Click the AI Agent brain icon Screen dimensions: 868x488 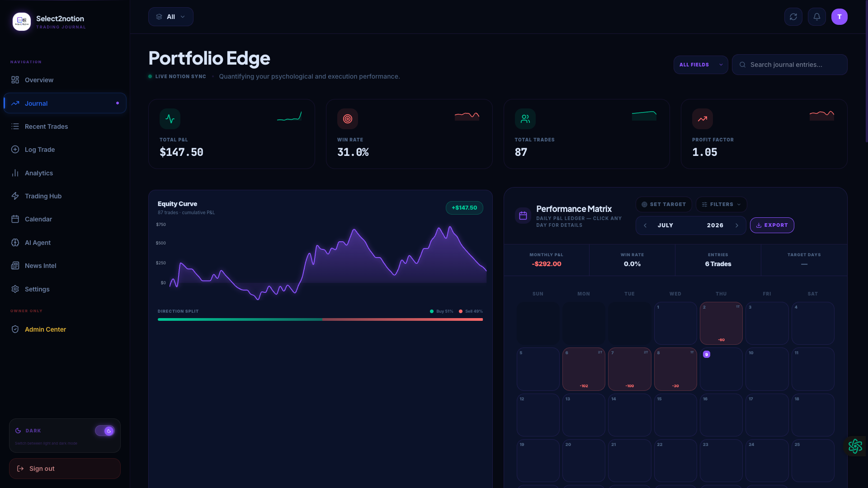pos(15,243)
